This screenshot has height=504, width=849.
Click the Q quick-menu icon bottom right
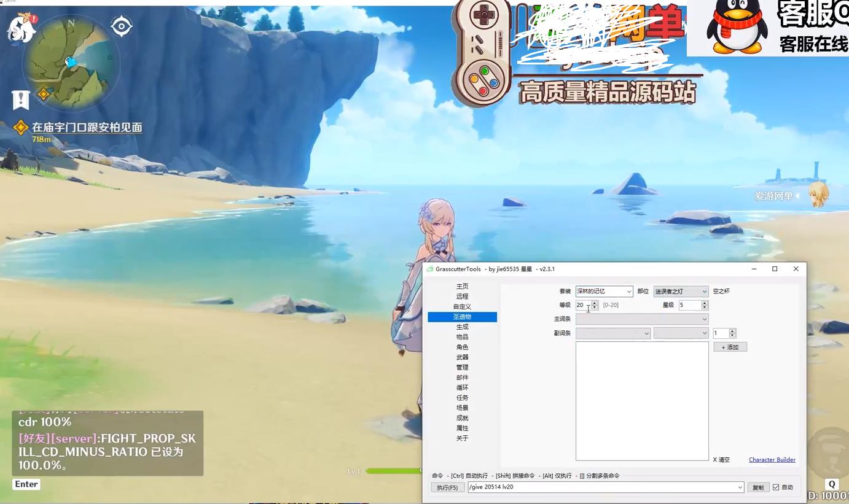pyautogui.click(x=832, y=484)
